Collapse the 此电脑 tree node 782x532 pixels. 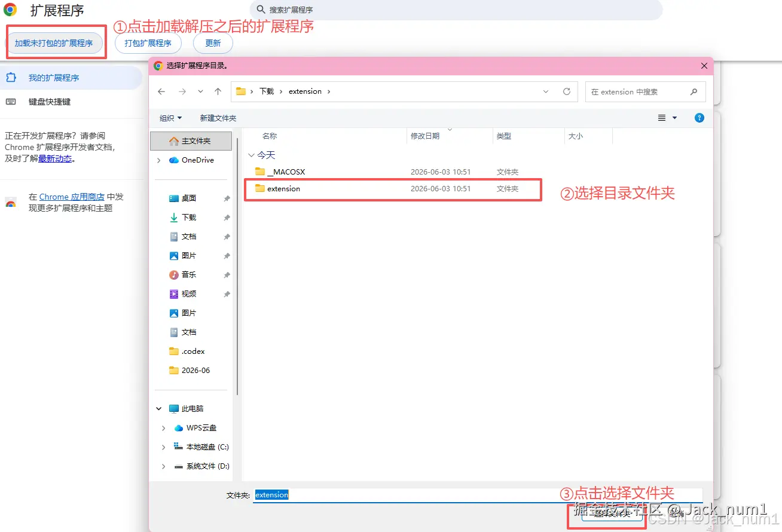tap(159, 409)
